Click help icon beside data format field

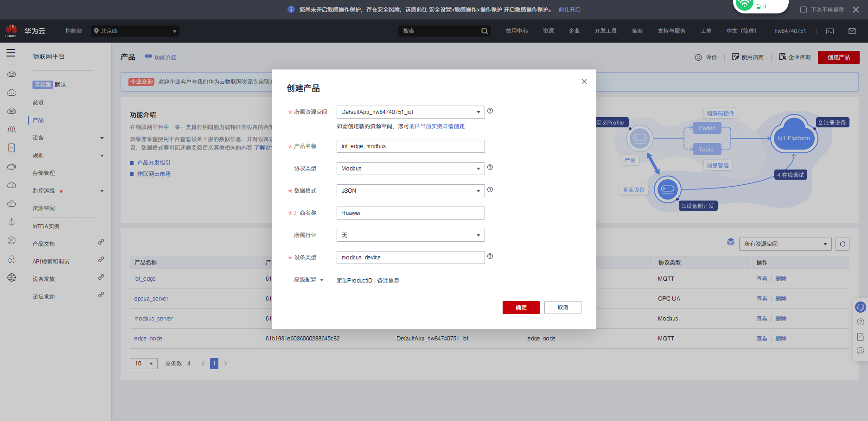(x=490, y=190)
